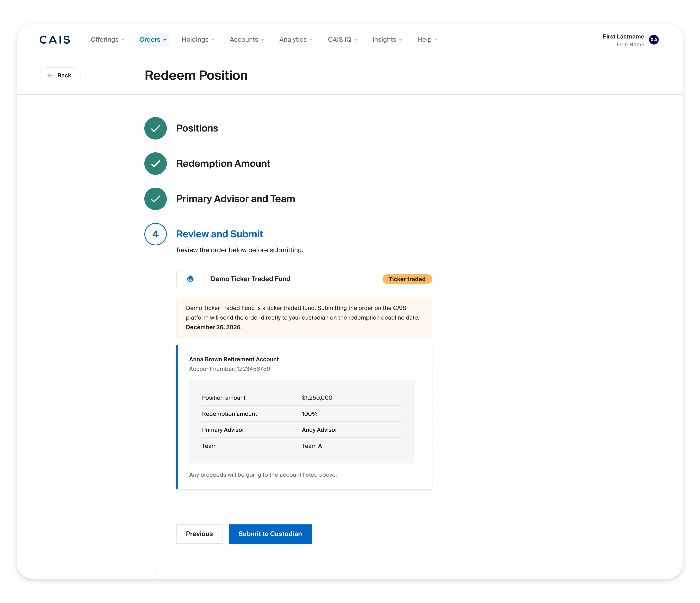
Task: Click Account number: 1223456789
Action: pos(229,369)
